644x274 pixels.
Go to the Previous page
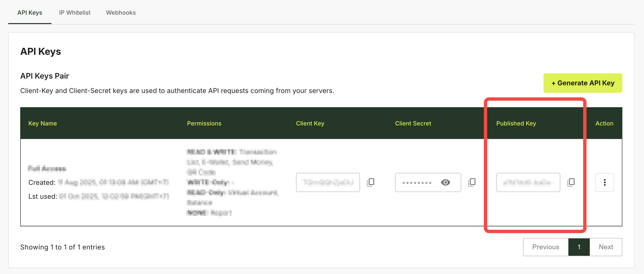(x=545, y=247)
